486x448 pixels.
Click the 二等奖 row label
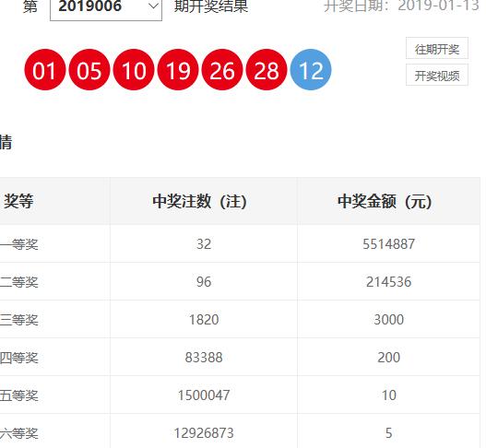tap(19, 282)
